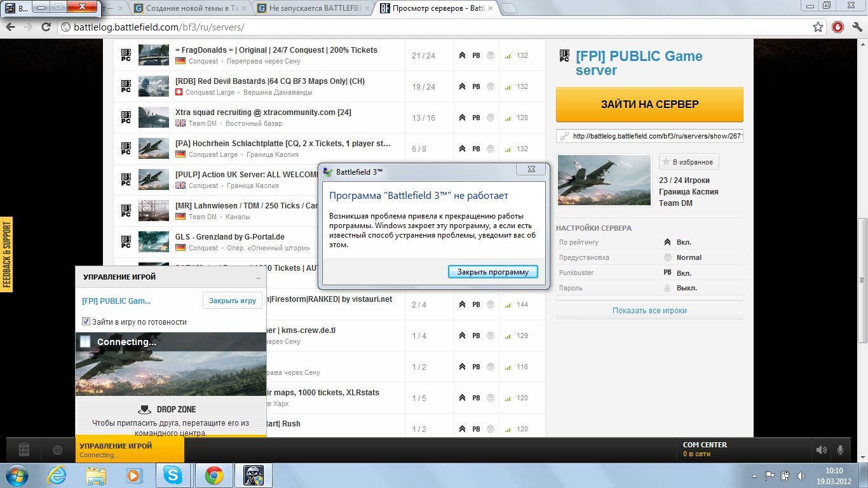Open system volume control in the tray
Viewport: 868px width, 488px height.
click(x=800, y=475)
